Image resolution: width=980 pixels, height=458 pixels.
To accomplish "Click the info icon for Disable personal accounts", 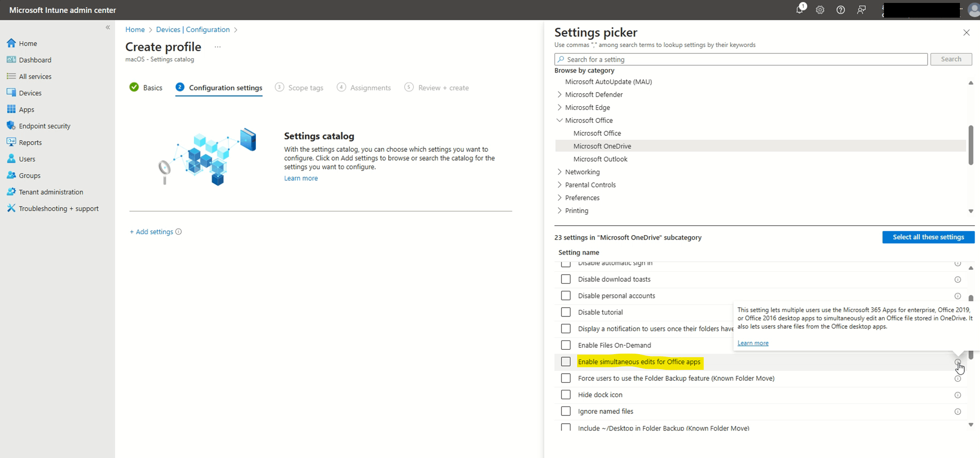I will click(x=957, y=296).
